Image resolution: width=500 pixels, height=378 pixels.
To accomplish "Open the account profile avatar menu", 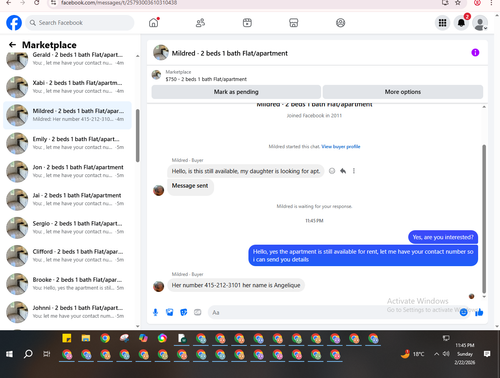I will (x=480, y=23).
